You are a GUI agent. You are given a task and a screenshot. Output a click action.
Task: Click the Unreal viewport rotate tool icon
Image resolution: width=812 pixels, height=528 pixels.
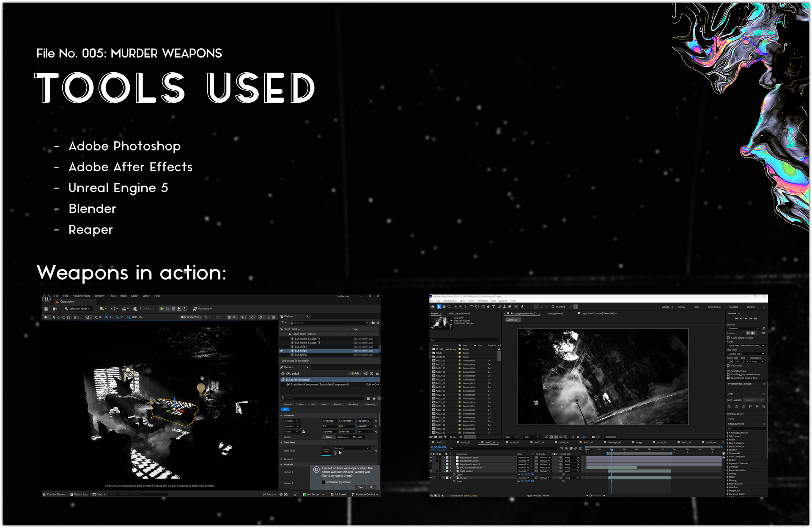(x=63, y=317)
